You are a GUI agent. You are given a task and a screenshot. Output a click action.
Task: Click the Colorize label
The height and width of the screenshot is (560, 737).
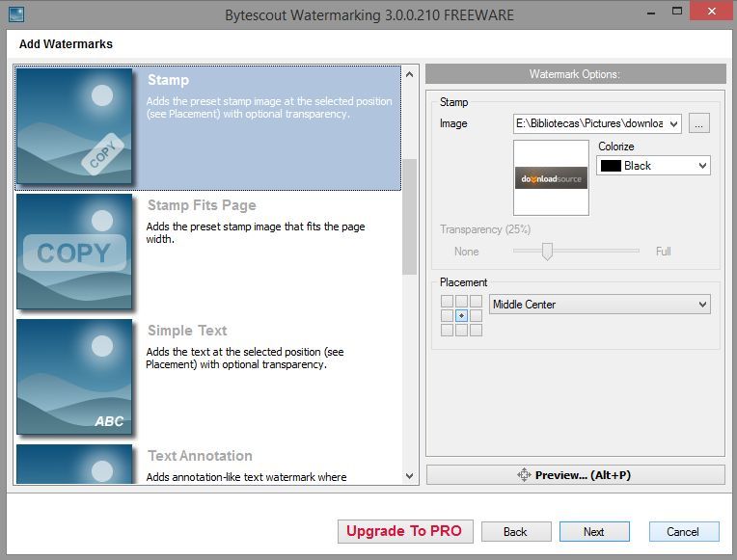[x=615, y=147]
